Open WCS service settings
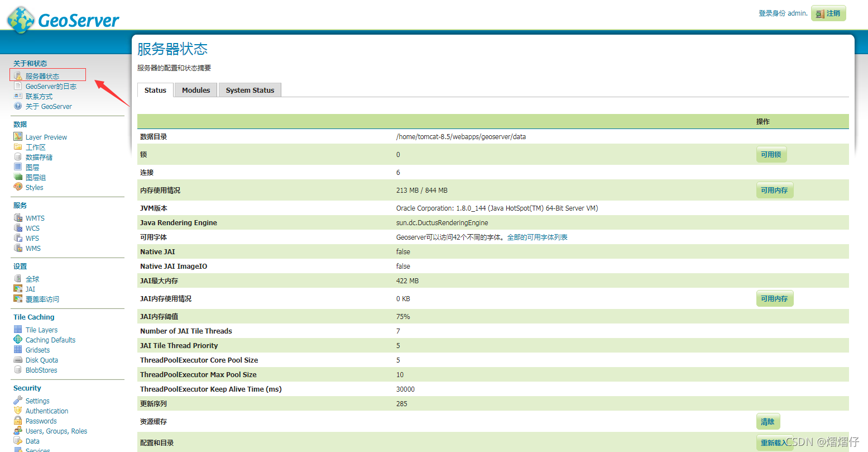Image resolution: width=868 pixels, height=452 pixels. coord(31,228)
